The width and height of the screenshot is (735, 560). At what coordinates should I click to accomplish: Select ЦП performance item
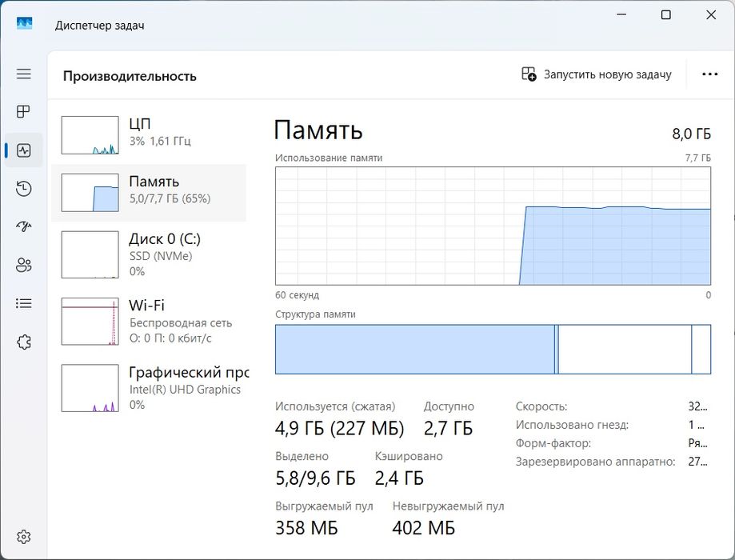coord(149,135)
